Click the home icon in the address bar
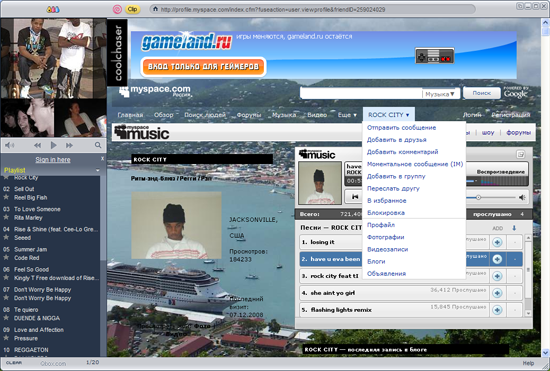550x371 pixels. coord(155,9)
